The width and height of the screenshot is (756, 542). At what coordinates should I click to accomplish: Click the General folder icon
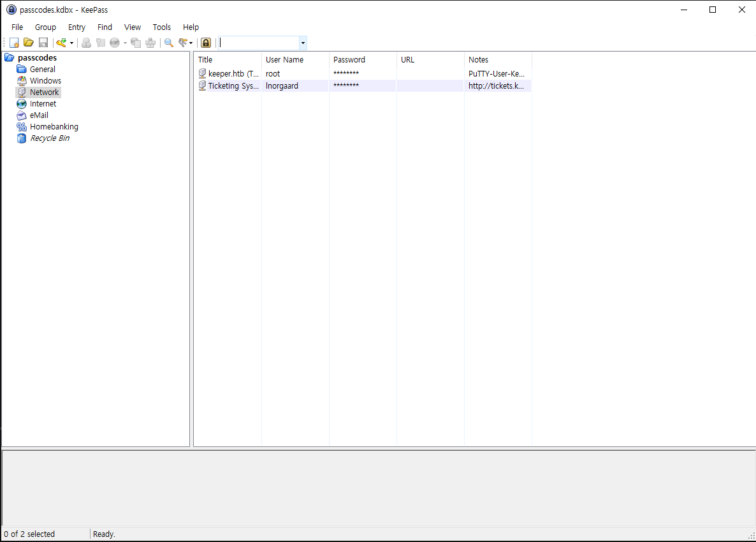point(22,70)
